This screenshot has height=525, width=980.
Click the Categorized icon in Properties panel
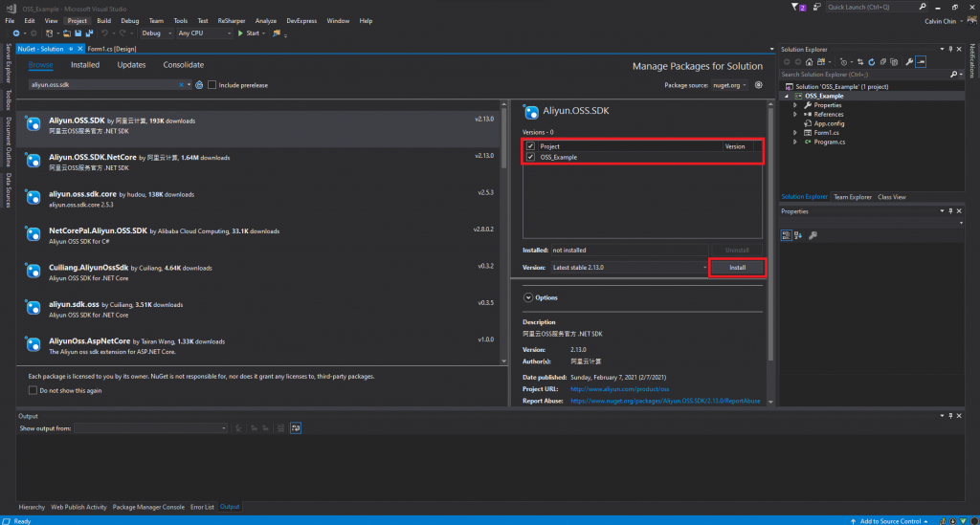tap(787, 235)
